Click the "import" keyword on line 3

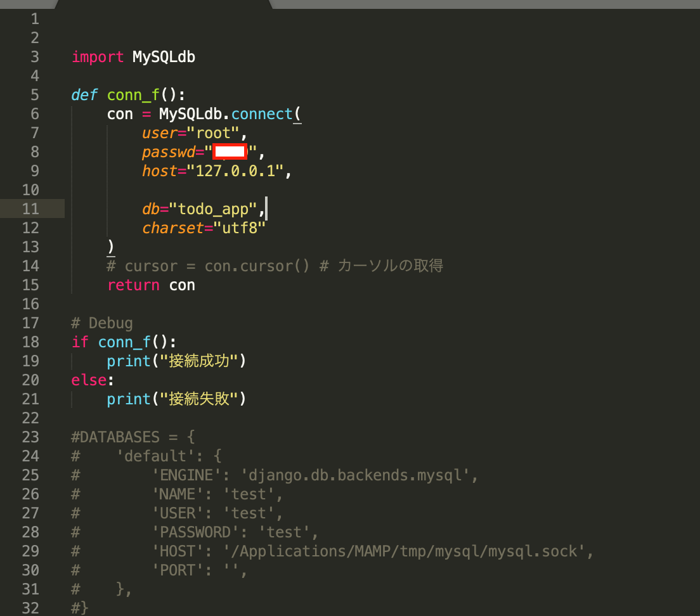97,57
